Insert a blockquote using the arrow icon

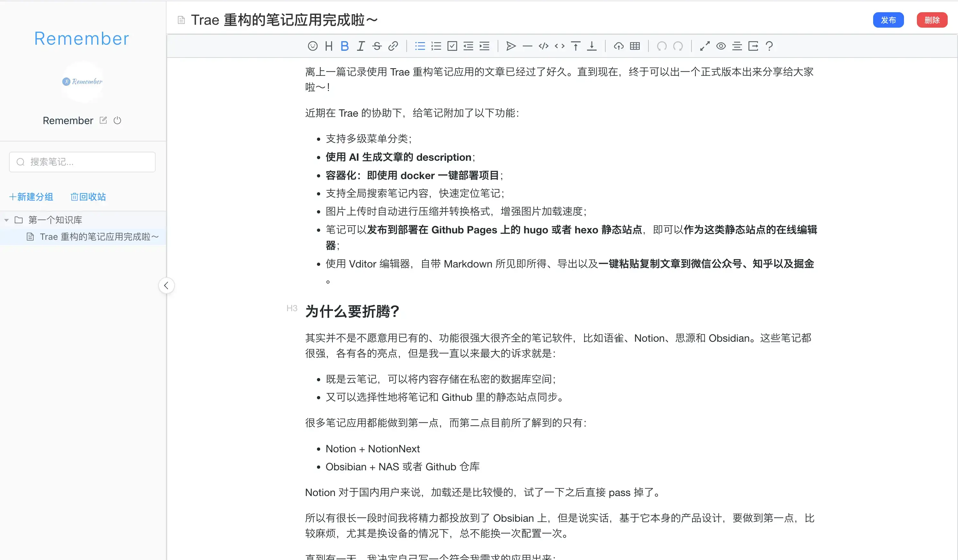(511, 46)
